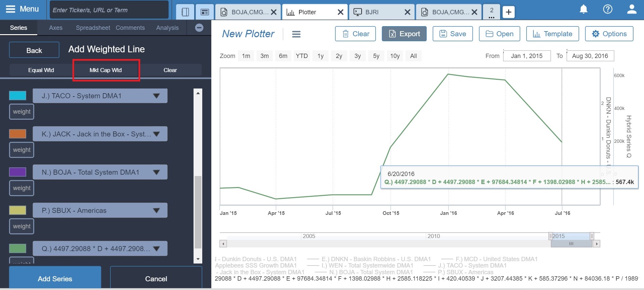Open plotter hamburger menu beside New Plotter
This screenshot has width=644, height=290.
[296, 34]
